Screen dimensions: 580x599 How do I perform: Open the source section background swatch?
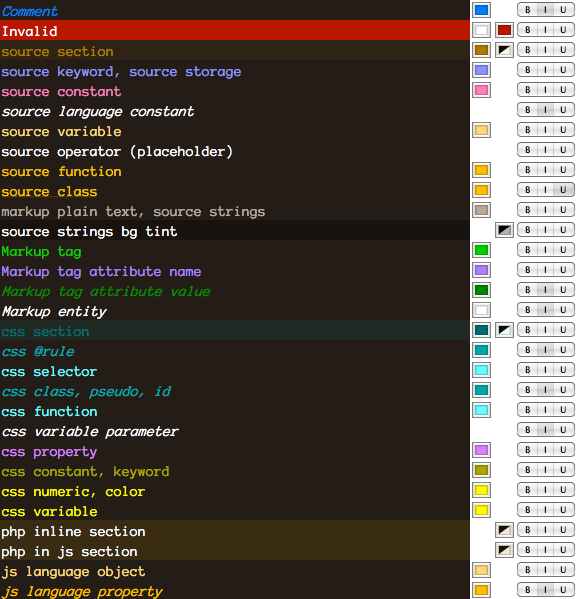click(x=504, y=50)
